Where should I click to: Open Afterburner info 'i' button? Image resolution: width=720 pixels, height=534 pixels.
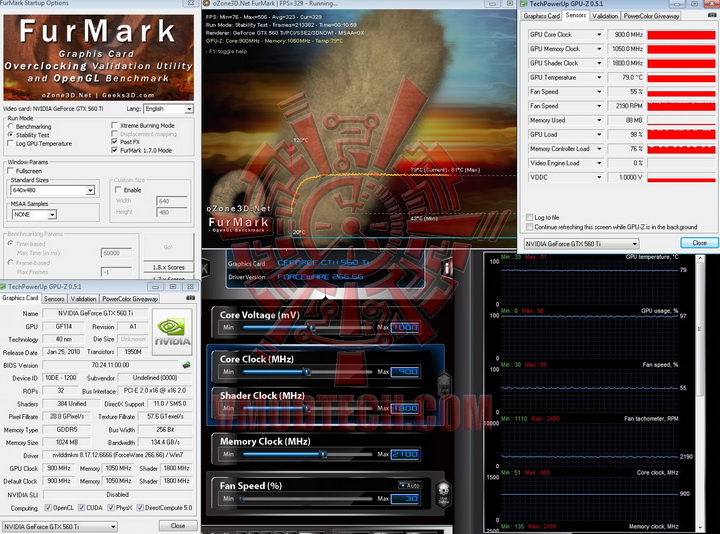[447, 267]
